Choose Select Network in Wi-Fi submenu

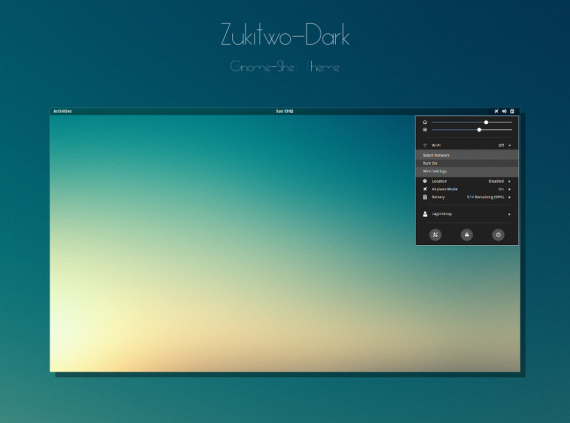(x=467, y=155)
